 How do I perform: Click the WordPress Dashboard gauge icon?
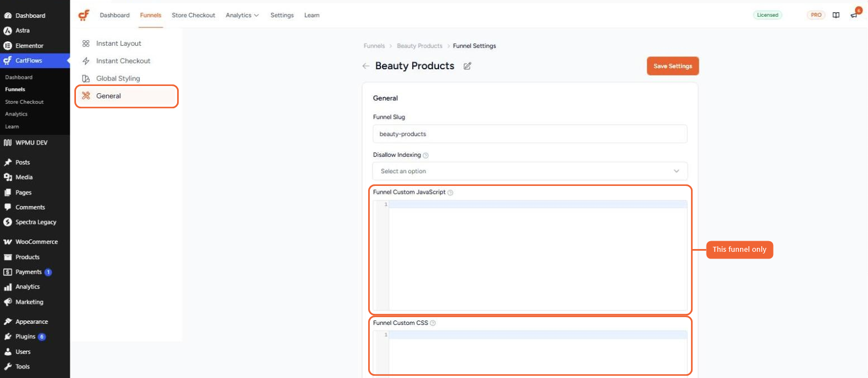[8, 16]
